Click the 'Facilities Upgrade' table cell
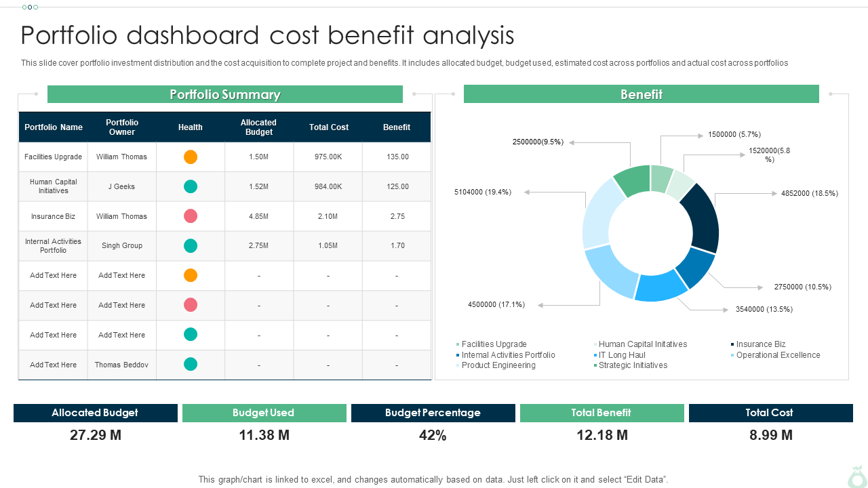 pyautogui.click(x=54, y=157)
